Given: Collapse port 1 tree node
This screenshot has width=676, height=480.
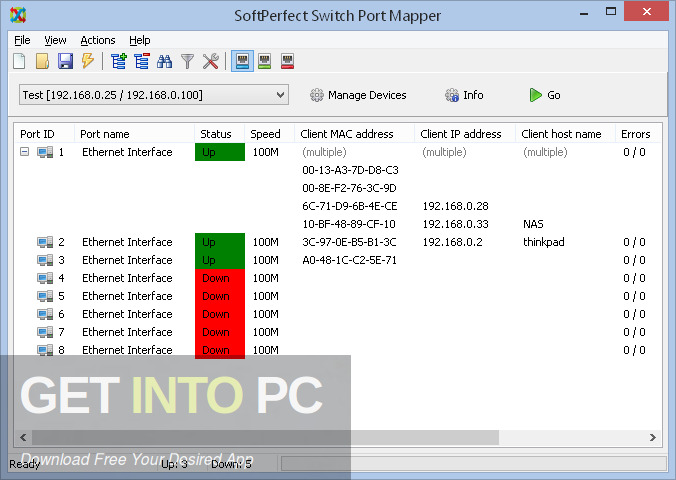Looking at the screenshot, I should (25, 152).
